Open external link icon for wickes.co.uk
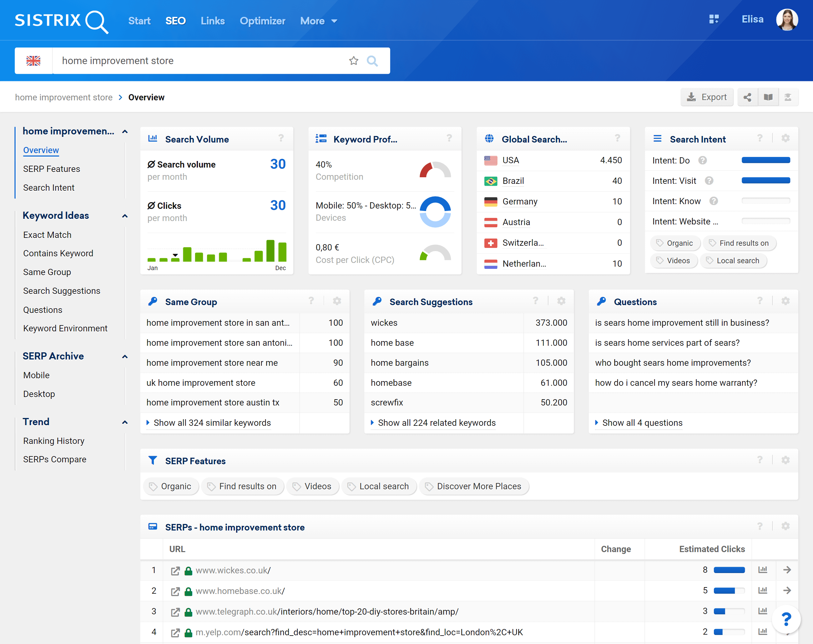The height and width of the screenshot is (644, 813). (x=175, y=571)
